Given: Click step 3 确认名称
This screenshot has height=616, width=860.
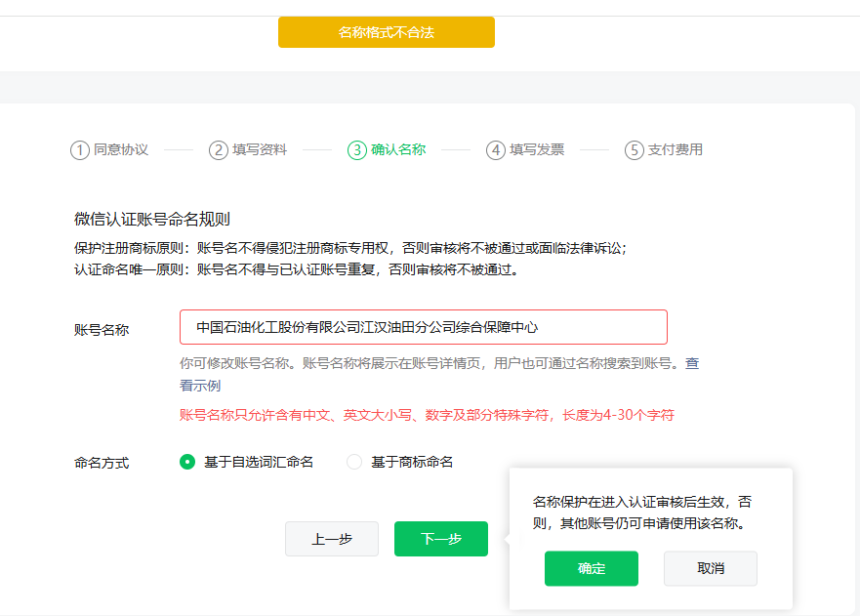Looking at the screenshot, I should click(x=387, y=149).
